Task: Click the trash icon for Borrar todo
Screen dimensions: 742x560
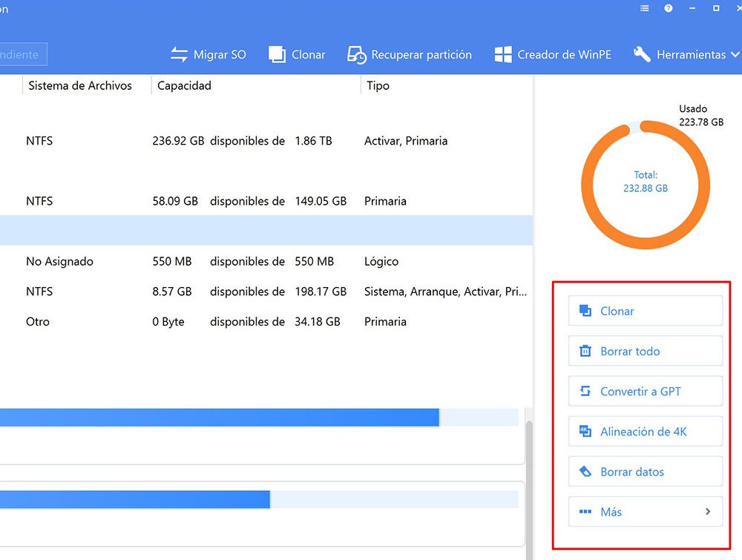Action: (585, 352)
